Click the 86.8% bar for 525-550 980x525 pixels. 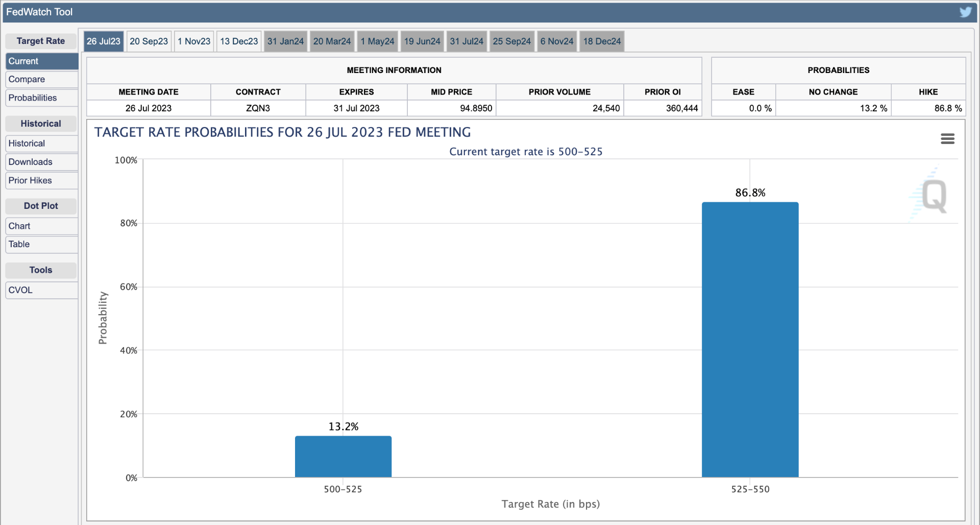750,340
